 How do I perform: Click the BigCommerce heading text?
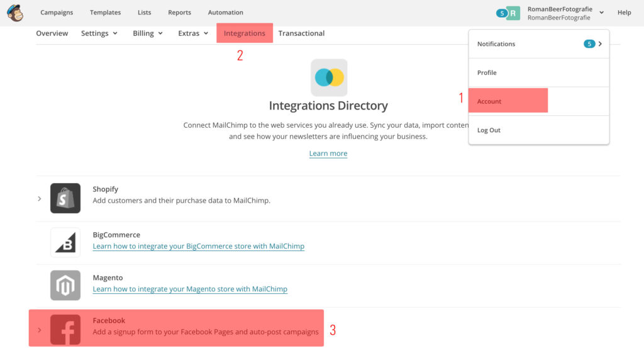tap(116, 235)
